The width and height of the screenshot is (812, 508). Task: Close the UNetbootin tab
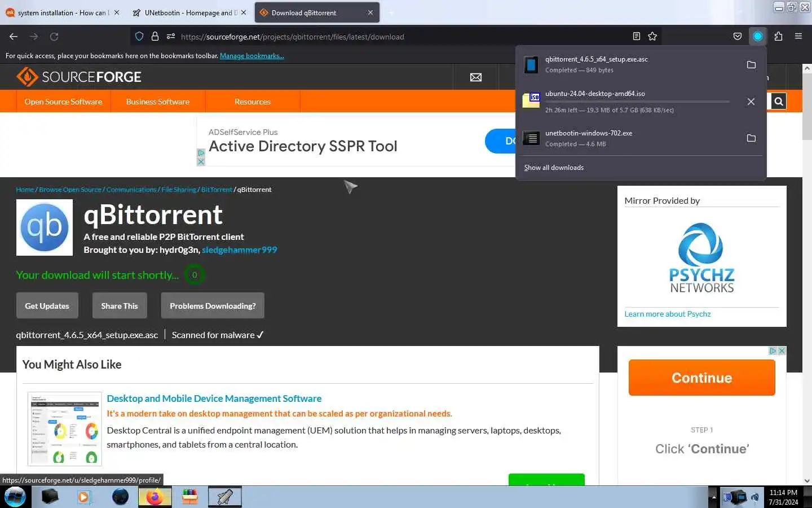(244, 12)
